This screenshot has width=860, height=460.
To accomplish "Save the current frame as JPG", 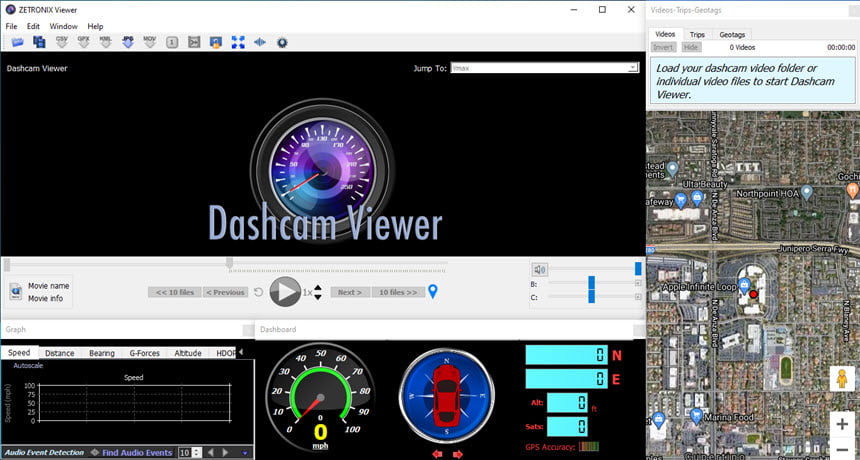I will 128,42.
